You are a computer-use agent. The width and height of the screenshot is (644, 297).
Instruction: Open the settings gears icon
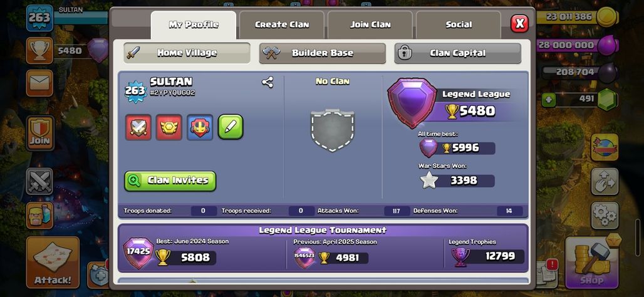click(605, 215)
